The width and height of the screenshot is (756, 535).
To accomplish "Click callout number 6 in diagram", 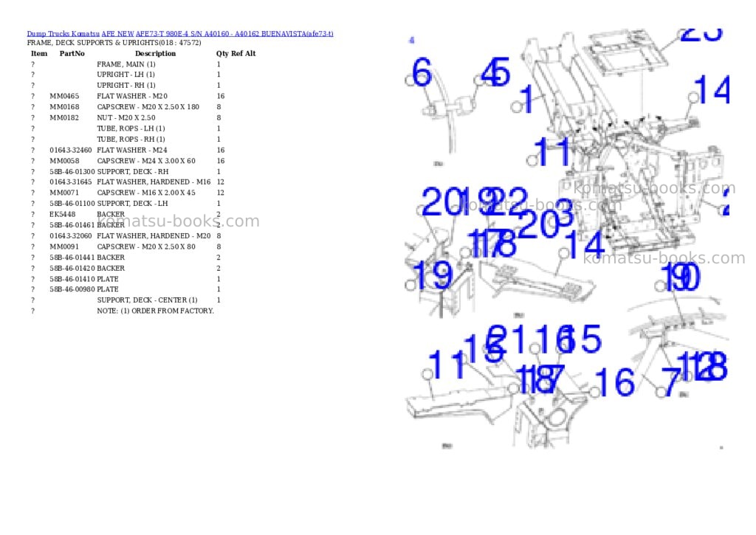I will pos(422,72).
